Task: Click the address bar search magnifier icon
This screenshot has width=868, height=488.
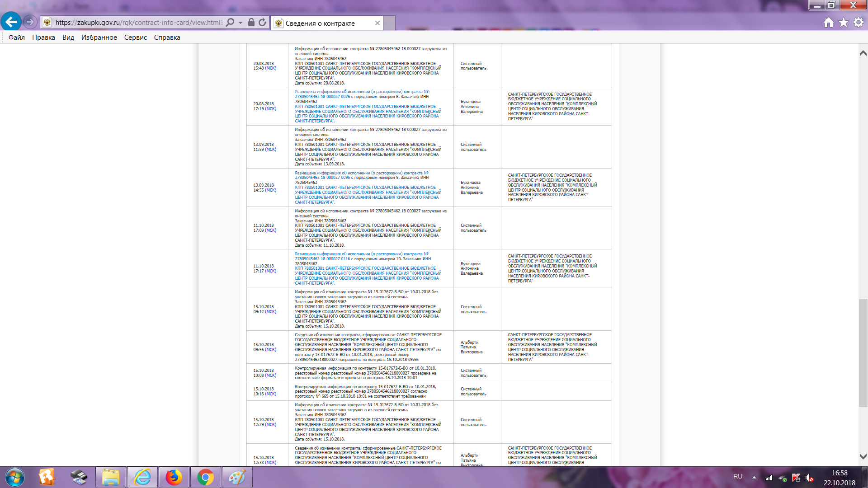Action: [230, 23]
